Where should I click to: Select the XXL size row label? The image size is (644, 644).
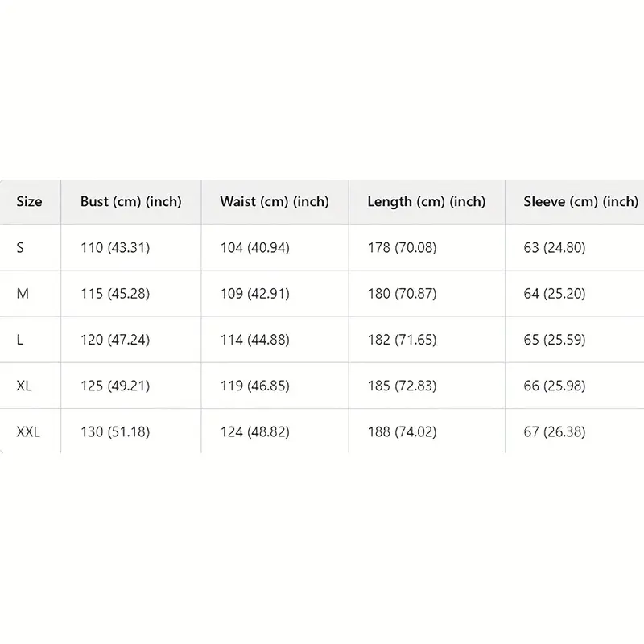pyautogui.click(x=28, y=431)
